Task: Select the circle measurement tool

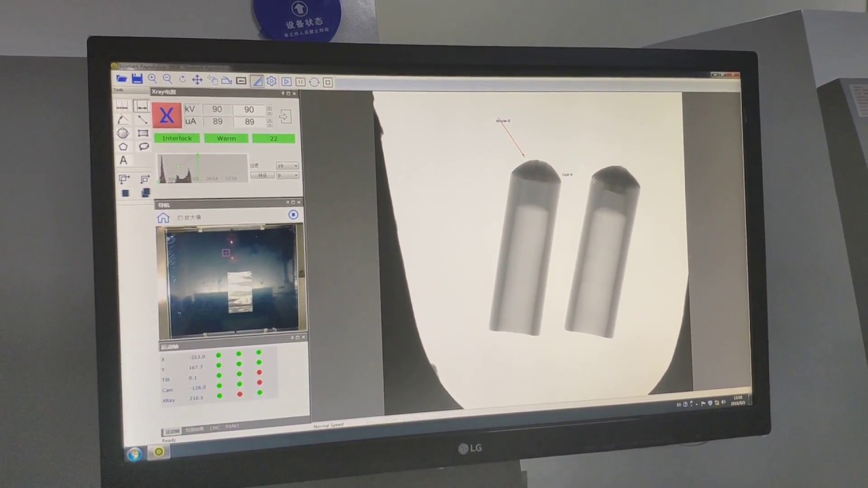Action: [122, 134]
